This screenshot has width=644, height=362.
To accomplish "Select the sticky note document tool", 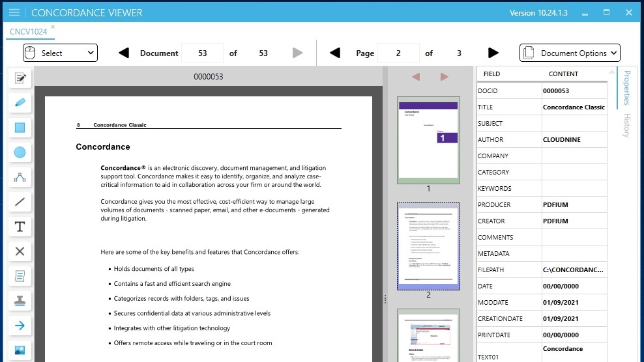I will [20, 276].
